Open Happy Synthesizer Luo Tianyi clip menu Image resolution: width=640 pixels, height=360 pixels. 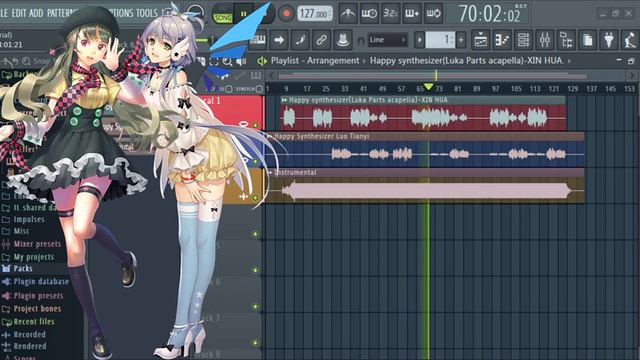click(x=269, y=136)
